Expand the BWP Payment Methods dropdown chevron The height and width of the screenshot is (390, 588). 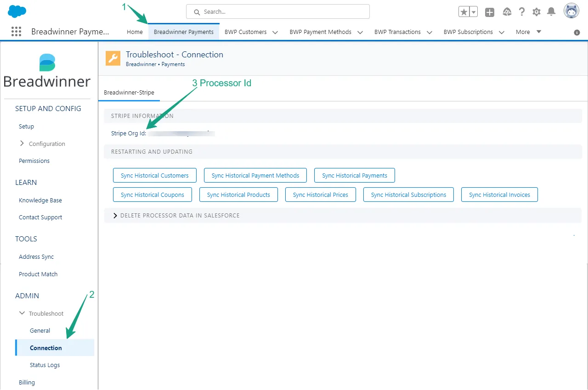coord(360,32)
